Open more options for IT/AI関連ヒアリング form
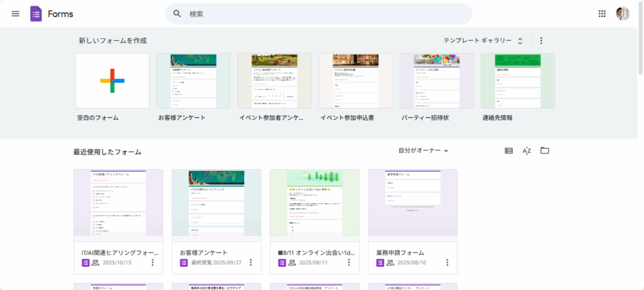The width and height of the screenshot is (644, 290). pyautogui.click(x=153, y=262)
